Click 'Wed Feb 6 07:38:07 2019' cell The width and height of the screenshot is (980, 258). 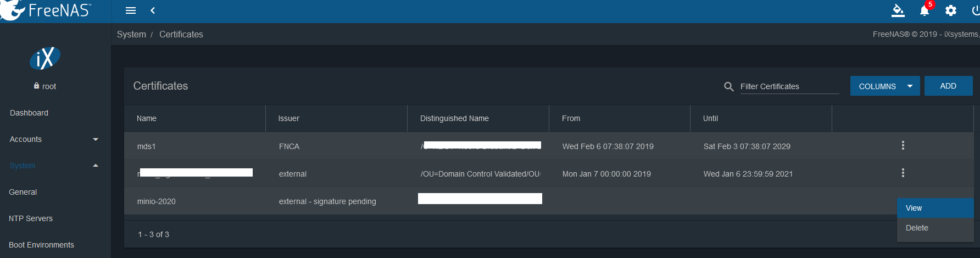click(608, 146)
